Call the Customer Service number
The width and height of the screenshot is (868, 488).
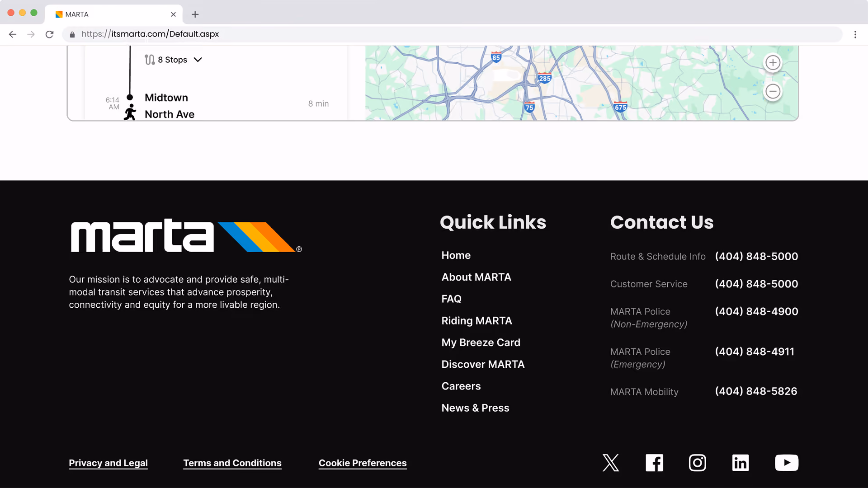(x=756, y=284)
